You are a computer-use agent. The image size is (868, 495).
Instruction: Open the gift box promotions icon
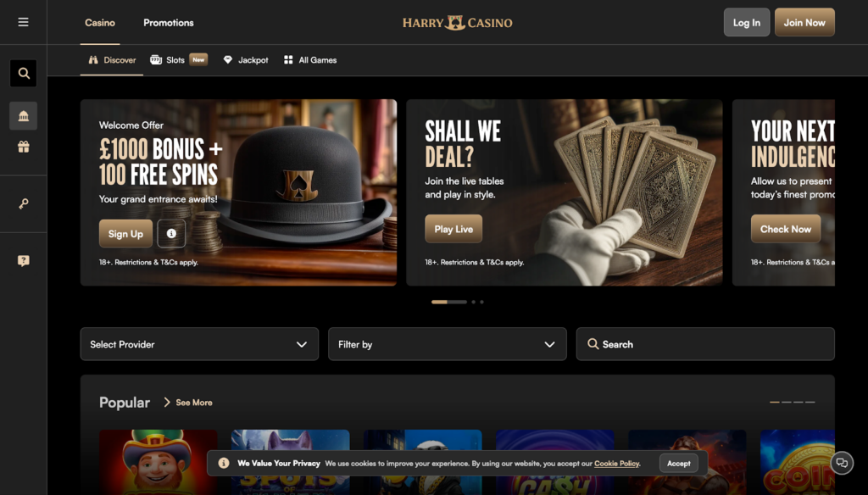(x=23, y=147)
